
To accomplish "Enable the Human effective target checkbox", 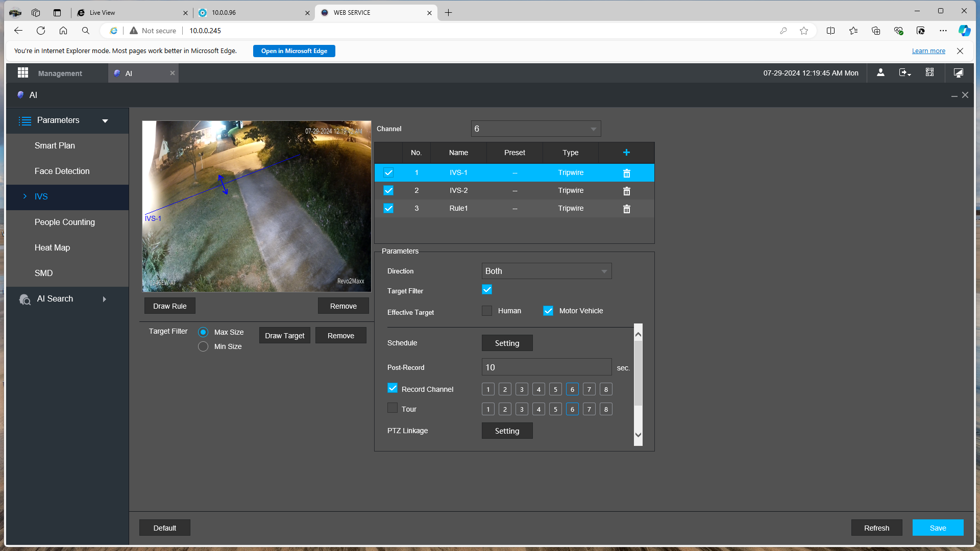I will (x=487, y=311).
